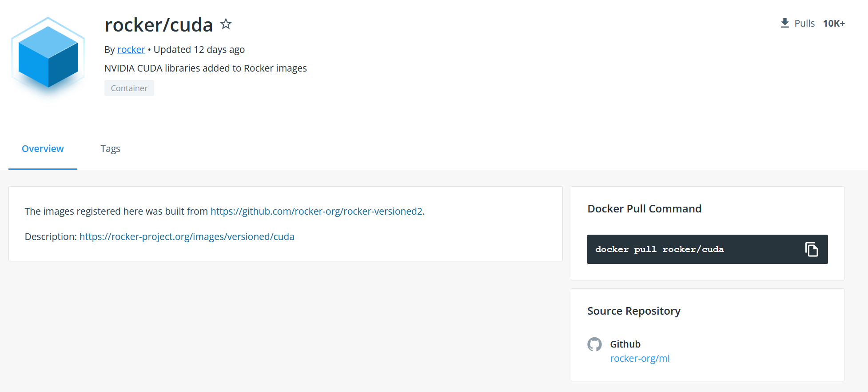Image resolution: width=868 pixels, height=392 pixels.
Task: Open the rocker-versioned2 GitHub link in description
Action: 316,211
